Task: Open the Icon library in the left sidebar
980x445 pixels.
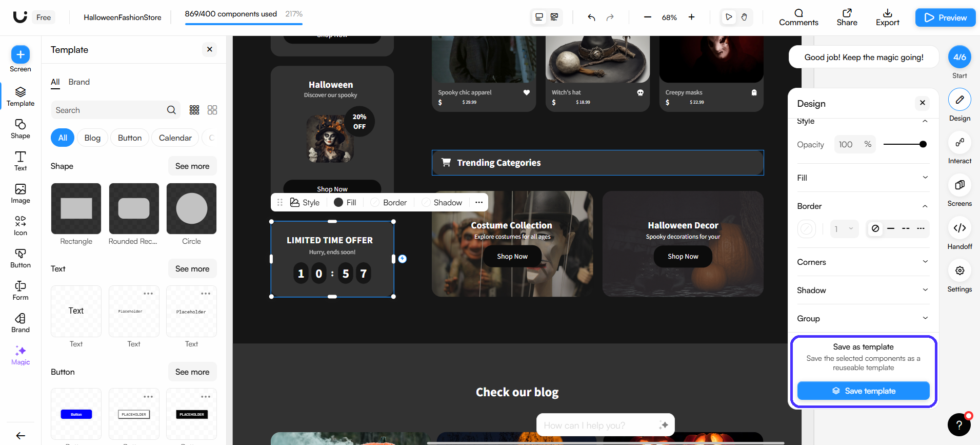Action: pyautogui.click(x=21, y=226)
